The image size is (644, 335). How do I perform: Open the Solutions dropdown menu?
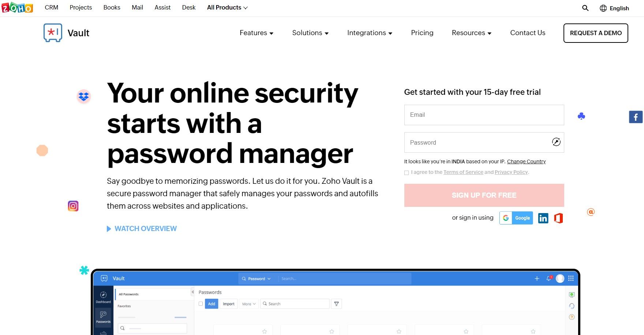[310, 33]
